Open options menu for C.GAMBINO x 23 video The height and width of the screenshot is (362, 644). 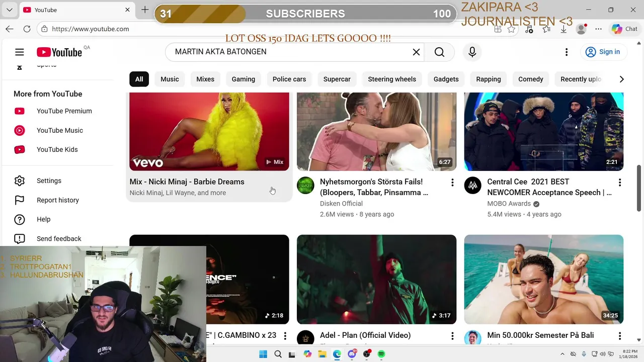pyautogui.click(x=285, y=336)
